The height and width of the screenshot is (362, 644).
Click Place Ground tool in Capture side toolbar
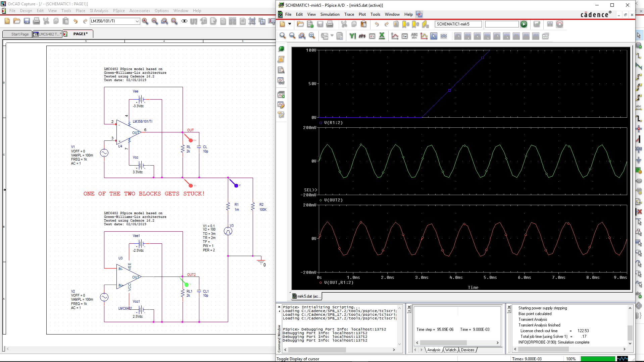point(639,161)
